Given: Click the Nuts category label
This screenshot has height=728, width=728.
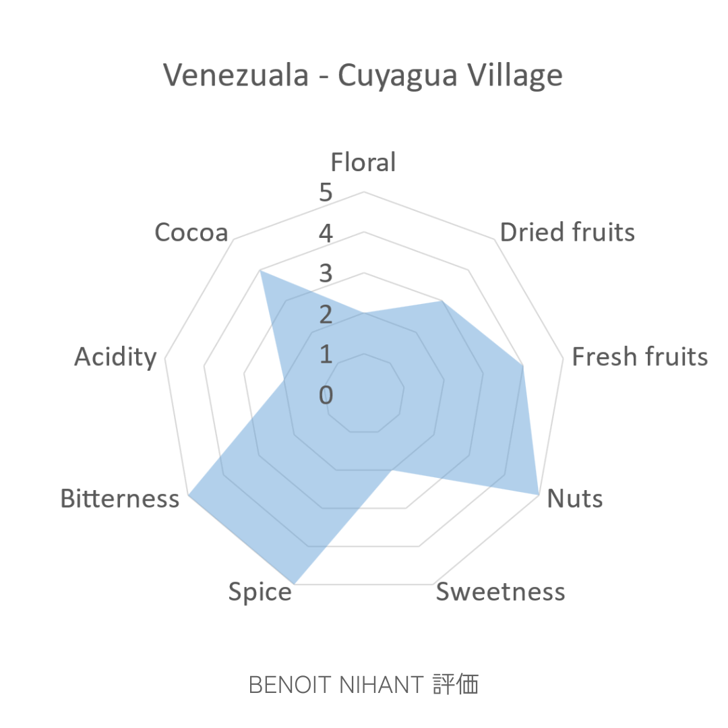Looking at the screenshot, I should pyautogui.click(x=575, y=499).
